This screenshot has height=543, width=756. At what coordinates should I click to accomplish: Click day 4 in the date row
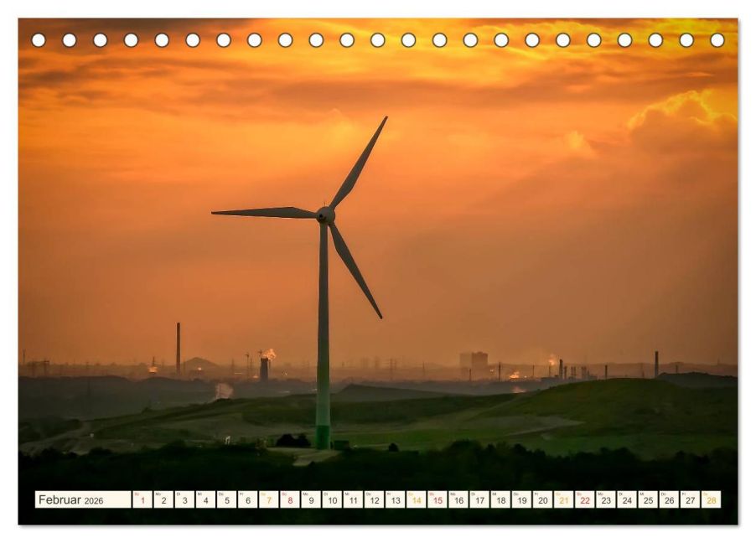(205, 499)
